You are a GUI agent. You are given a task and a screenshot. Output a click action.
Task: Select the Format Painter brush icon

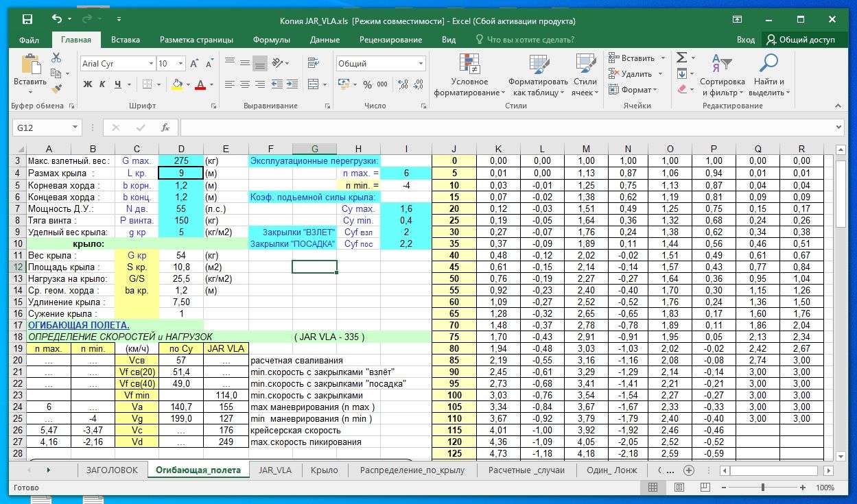(x=57, y=88)
